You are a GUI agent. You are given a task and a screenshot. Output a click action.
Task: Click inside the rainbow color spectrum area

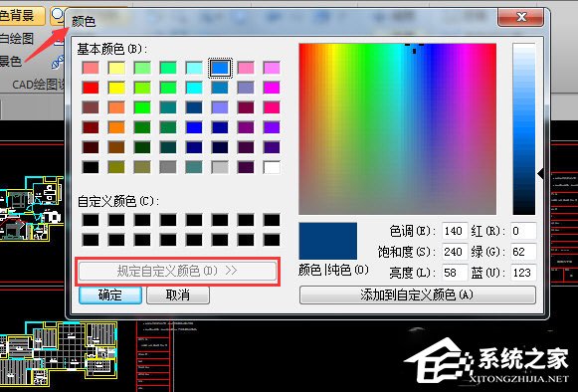[x=397, y=128]
